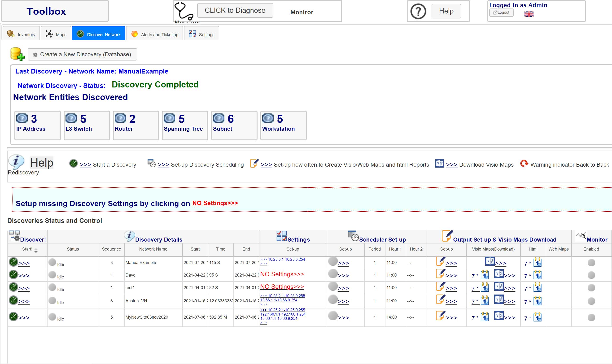Viewport: 612px width, 364px height.
Task: Click the eye icon on the L3 Switch tile
Action: pos(71,118)
